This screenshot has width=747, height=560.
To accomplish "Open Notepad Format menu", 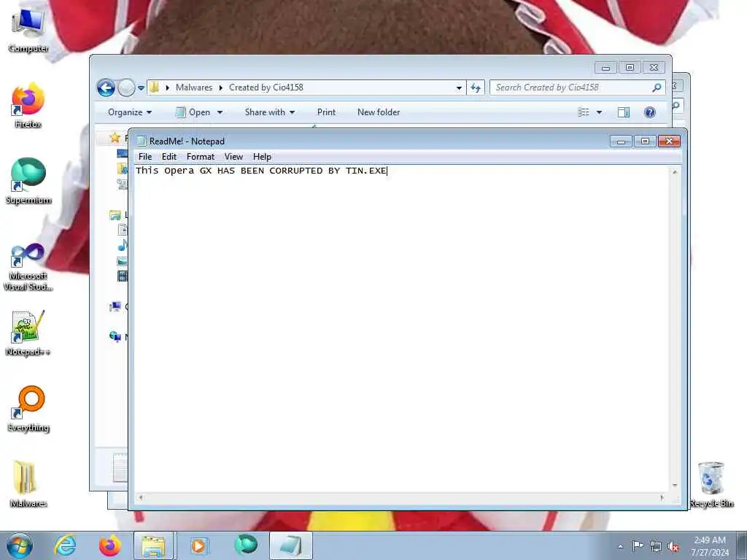I will coord(201,157).
